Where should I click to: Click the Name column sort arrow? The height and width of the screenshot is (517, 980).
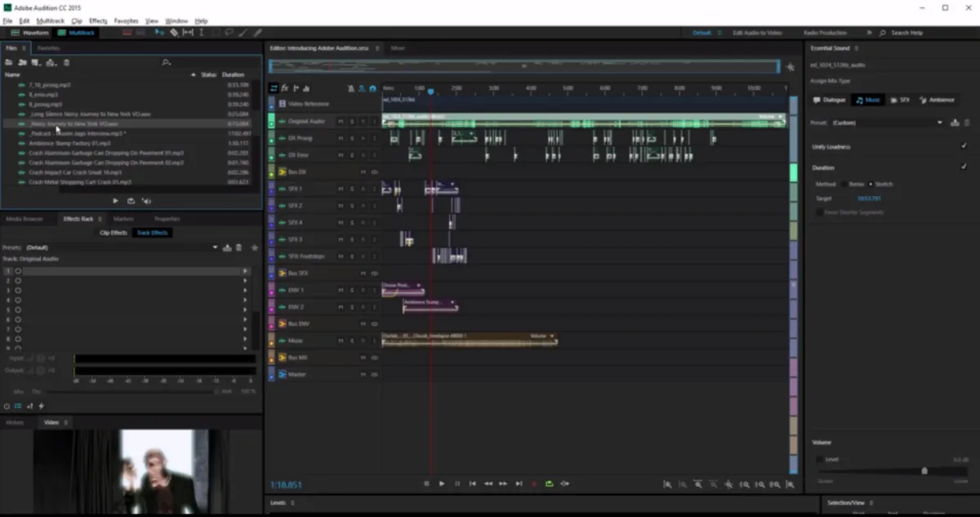point(194,74)
